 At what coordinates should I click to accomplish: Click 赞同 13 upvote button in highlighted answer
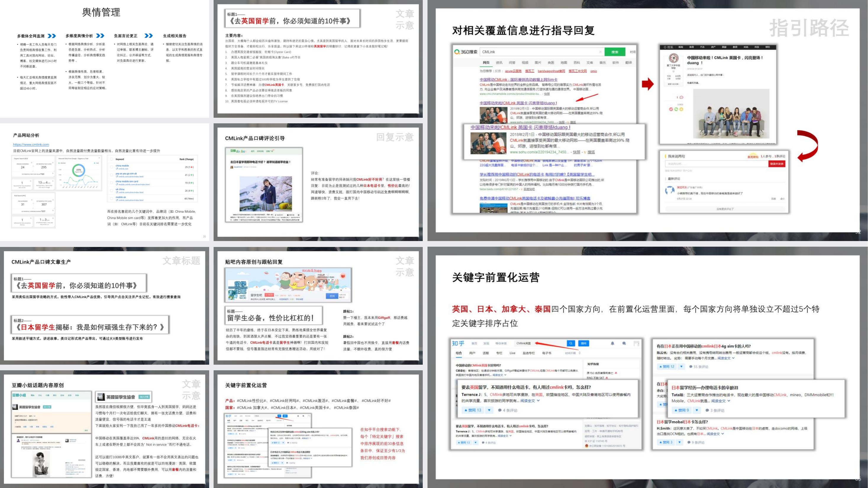click(x=472, y=410)
